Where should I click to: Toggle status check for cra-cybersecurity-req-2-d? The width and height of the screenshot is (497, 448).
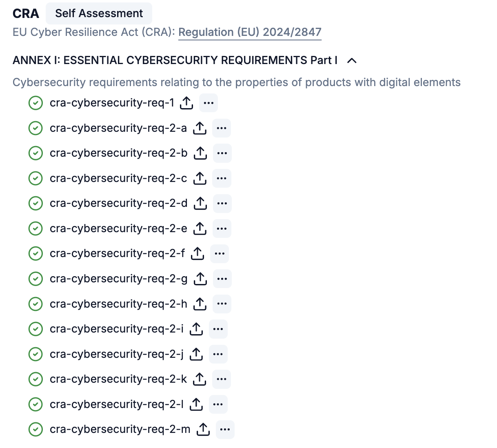[x=36, y=203]
